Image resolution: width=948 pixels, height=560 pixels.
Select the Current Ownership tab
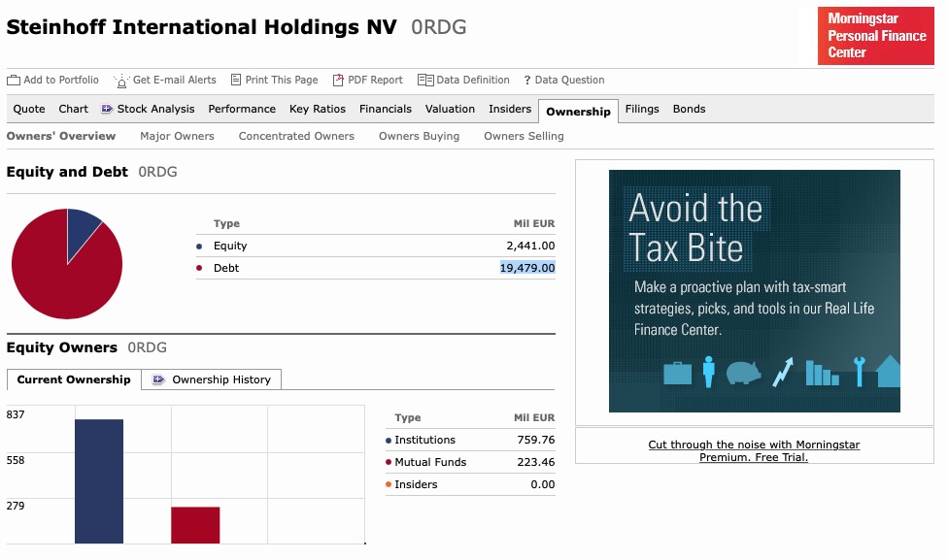74,379
